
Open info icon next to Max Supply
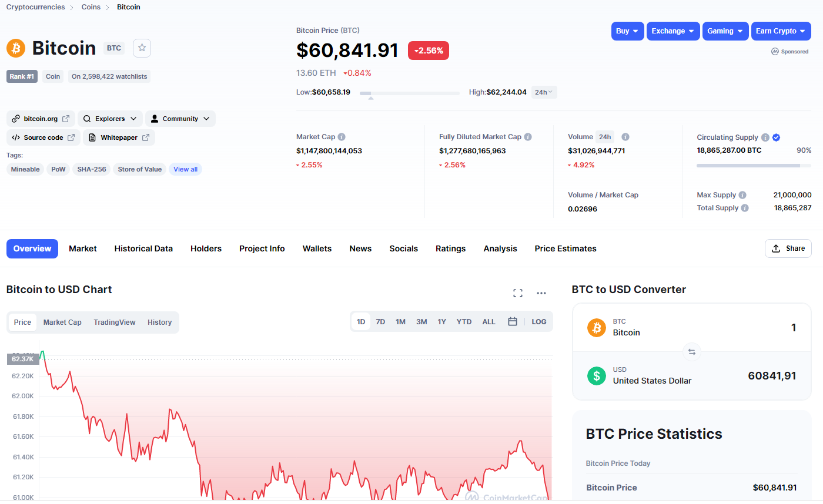tap(742, 195)
